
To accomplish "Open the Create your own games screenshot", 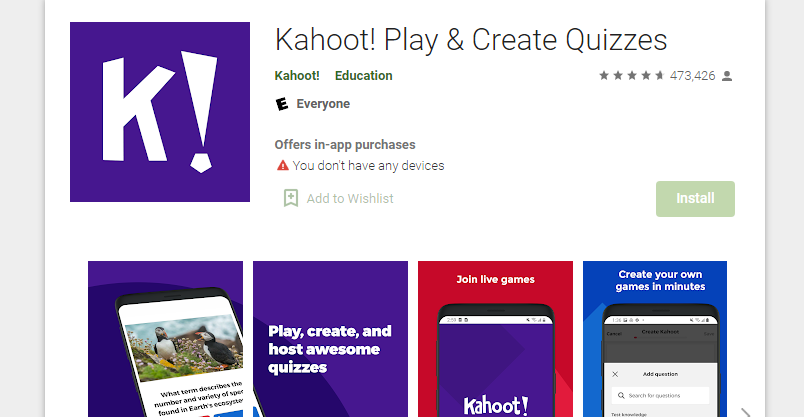I will click(x=655, y=339).
